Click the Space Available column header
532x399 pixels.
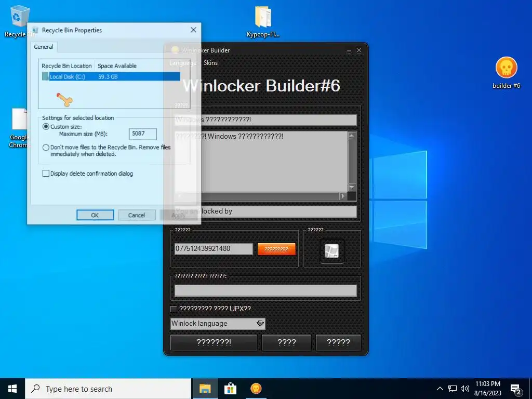point(117,66)
